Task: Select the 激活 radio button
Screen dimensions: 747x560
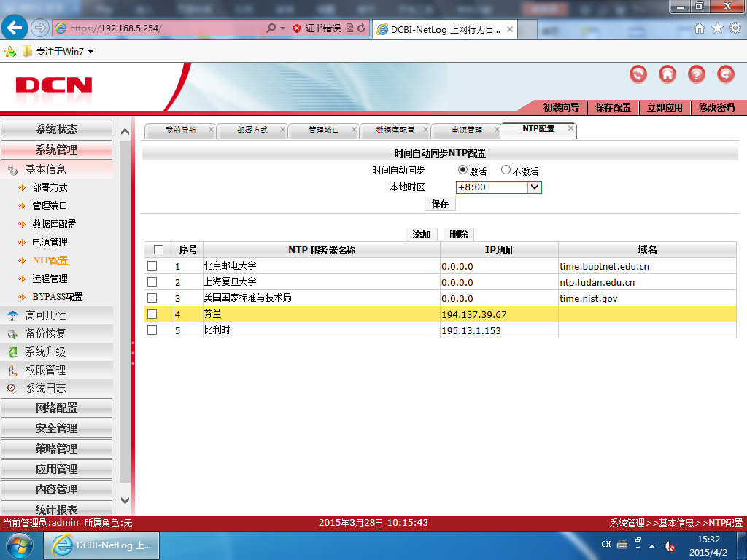Action: pos(462,169)
